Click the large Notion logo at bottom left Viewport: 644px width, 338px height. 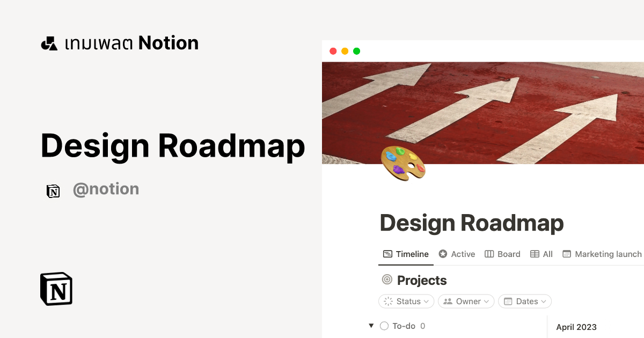click(x=56, y=289)
